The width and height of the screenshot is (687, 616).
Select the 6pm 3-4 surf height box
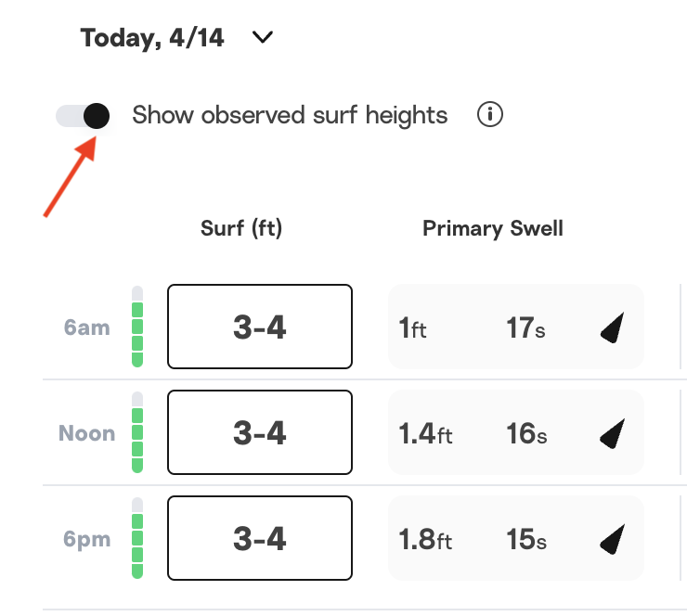tap(260, 539)
